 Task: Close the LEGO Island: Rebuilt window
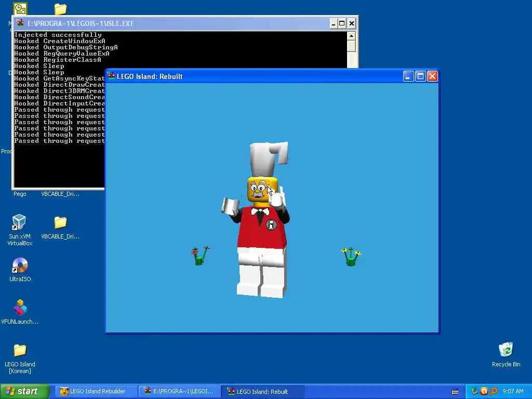coord(432,76)
